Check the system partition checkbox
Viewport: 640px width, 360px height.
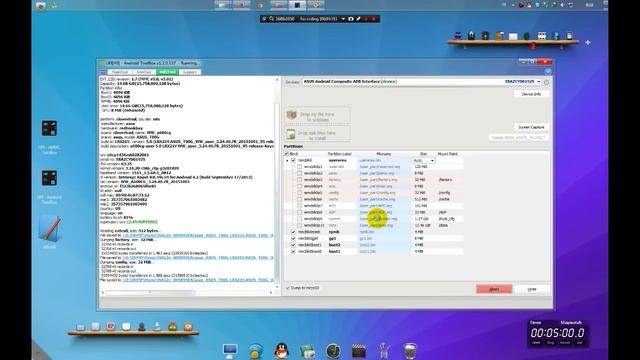tap(300, 219)
